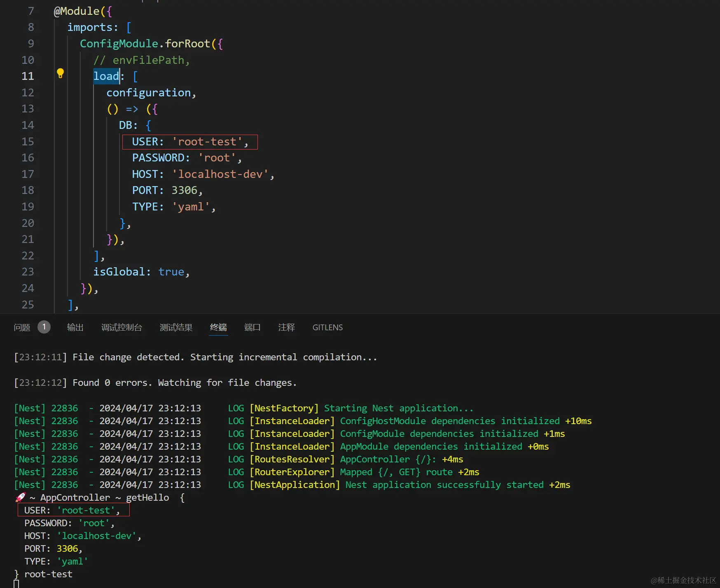
Task: Switch to the 输出 (Output) tab
Action: coord(75,327)
